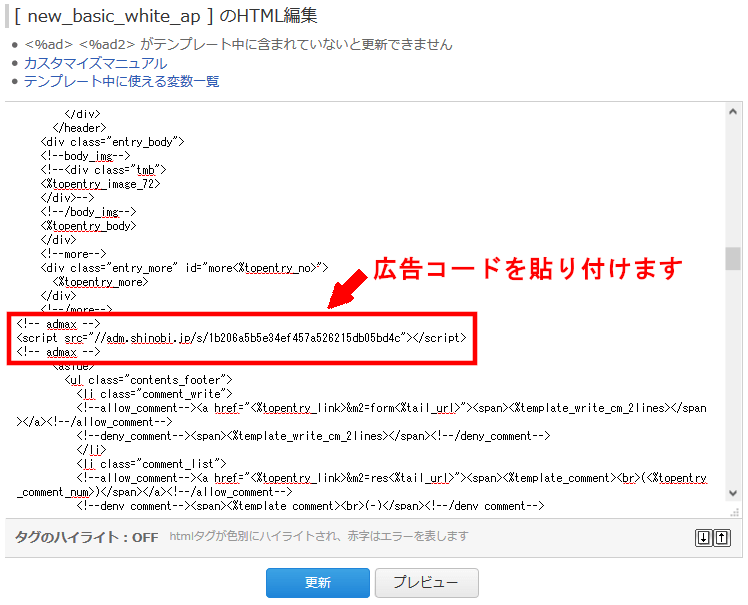Open the テンプレート中に使える変数一覧 link
Screen dimensions: 748x605
tap(122, 81)
